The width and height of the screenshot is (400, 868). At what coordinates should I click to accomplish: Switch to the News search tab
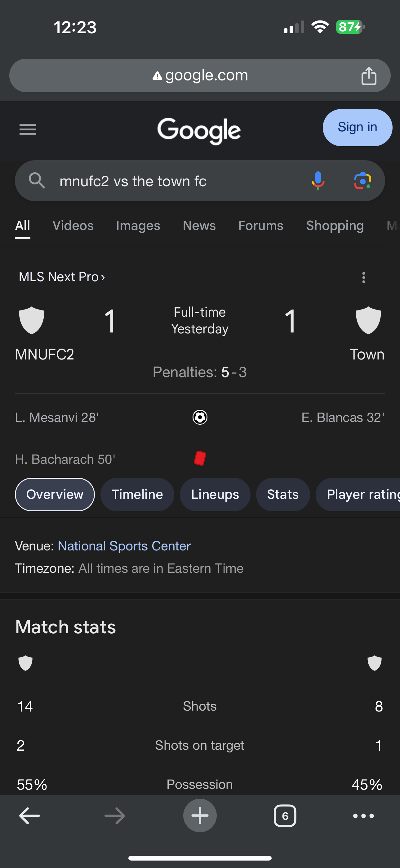(x=199, y=225)
